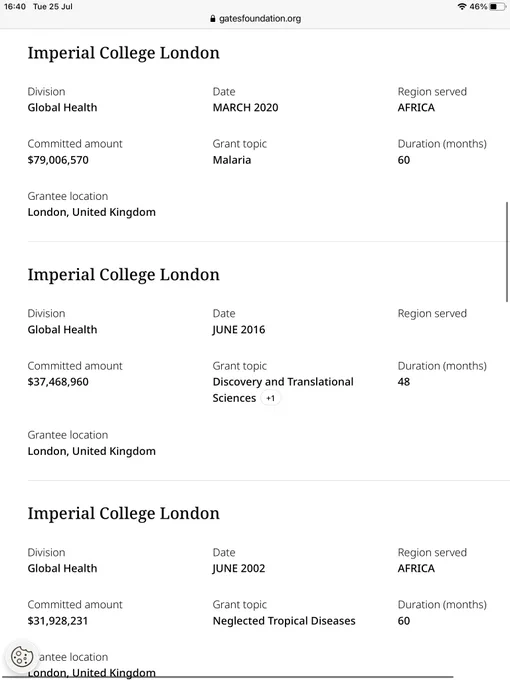510x680 pixels.
Task: Open the June 2002 Imperial College London grant
Action: click(x=124, y=513)
